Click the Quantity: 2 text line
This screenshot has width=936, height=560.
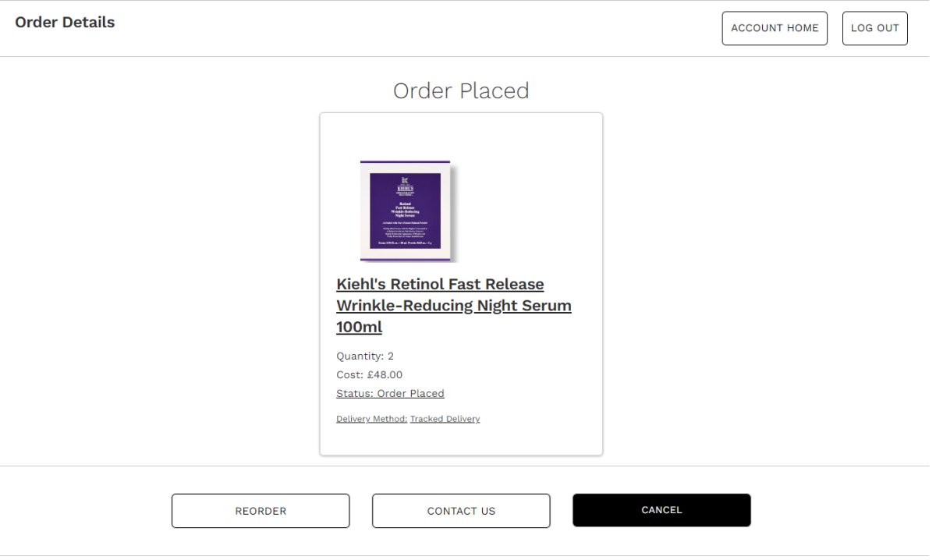pos(365,356)
